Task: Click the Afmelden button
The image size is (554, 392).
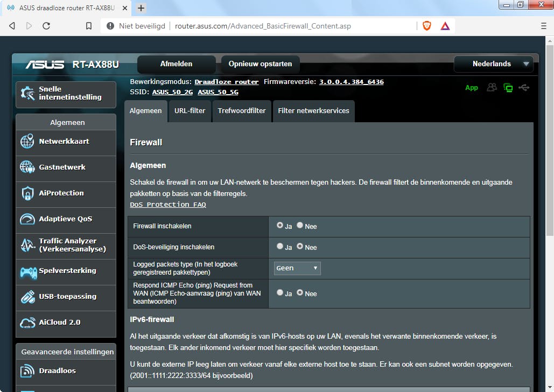Action: [x=176, y=64]
